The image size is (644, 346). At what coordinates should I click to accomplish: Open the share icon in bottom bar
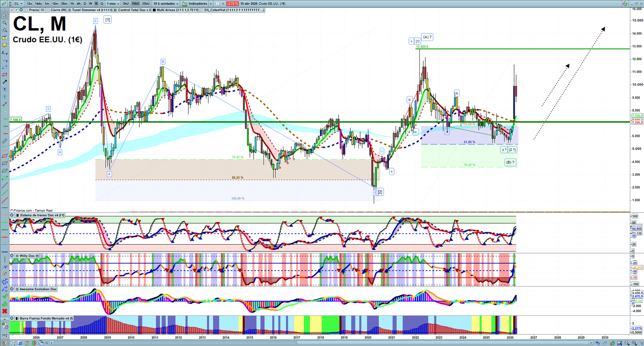point(12,343)
